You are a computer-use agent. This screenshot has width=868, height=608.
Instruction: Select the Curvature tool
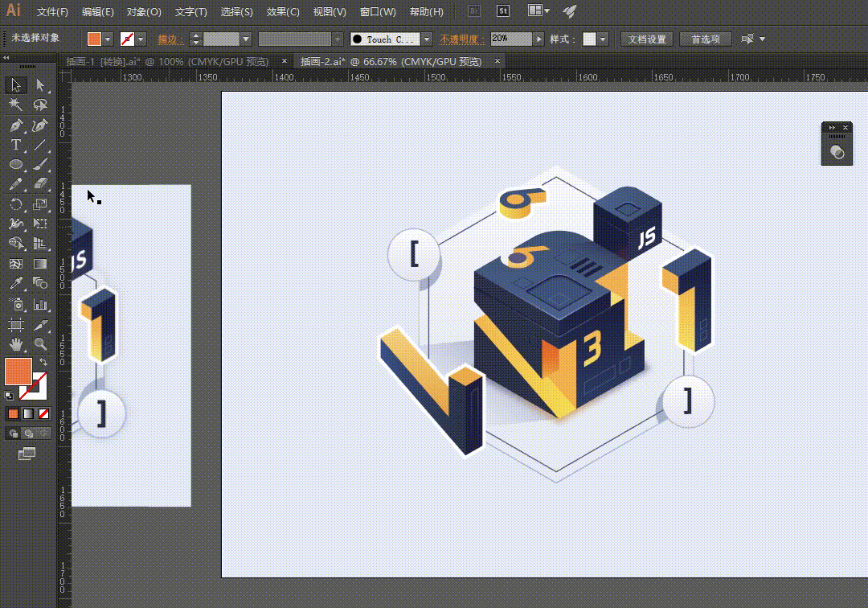40,125
